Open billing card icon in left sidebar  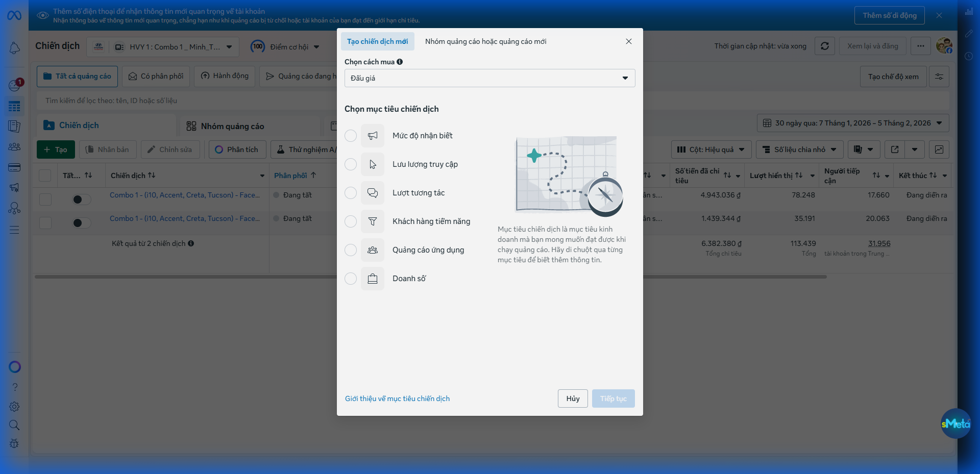tap(14, 167)
